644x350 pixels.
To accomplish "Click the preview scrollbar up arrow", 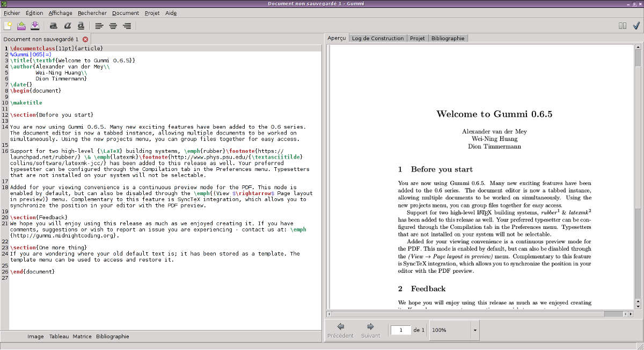I will 638,47.
